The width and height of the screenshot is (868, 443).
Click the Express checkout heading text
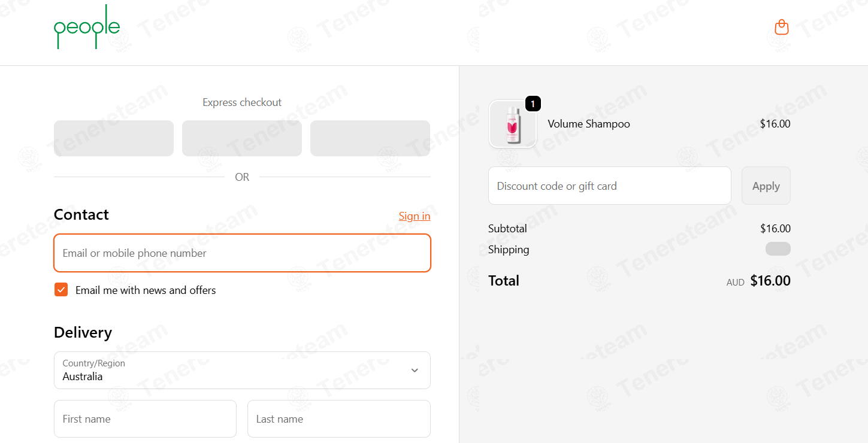(x=242, y=102)
